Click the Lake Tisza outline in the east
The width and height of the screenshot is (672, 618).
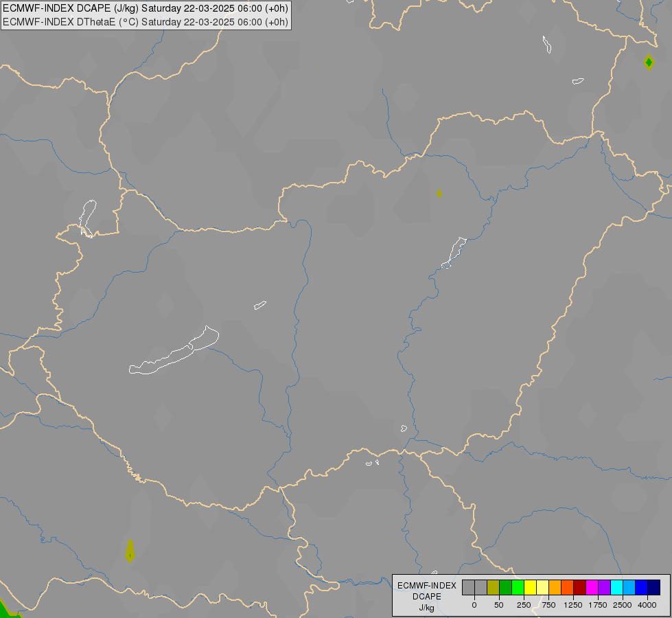454,253
